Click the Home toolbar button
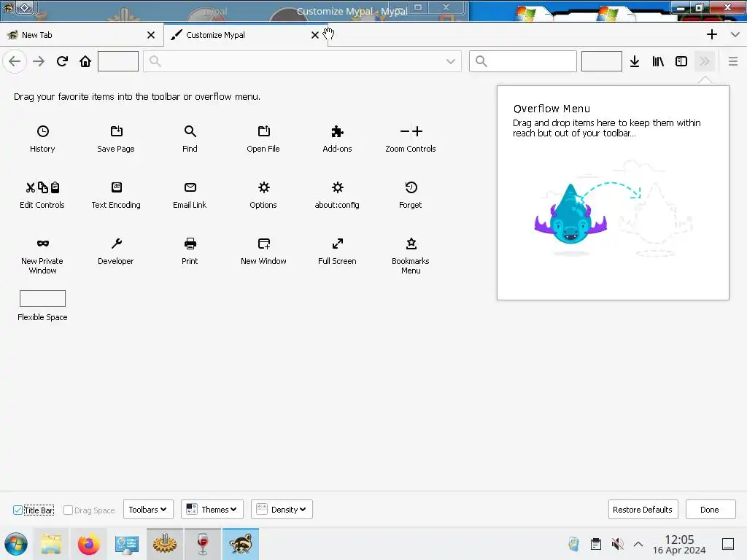Image resolution: width=747 pixels, height=560 pixels. 85,61
